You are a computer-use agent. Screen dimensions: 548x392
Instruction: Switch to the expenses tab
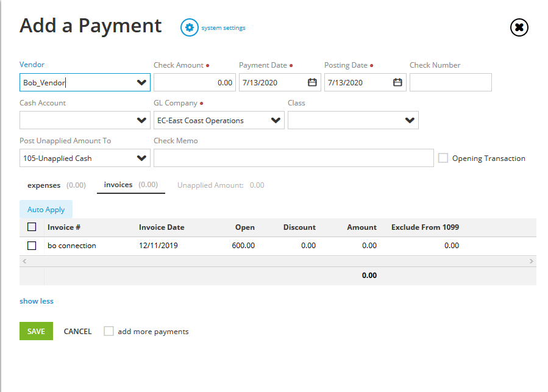click(56, 185)
